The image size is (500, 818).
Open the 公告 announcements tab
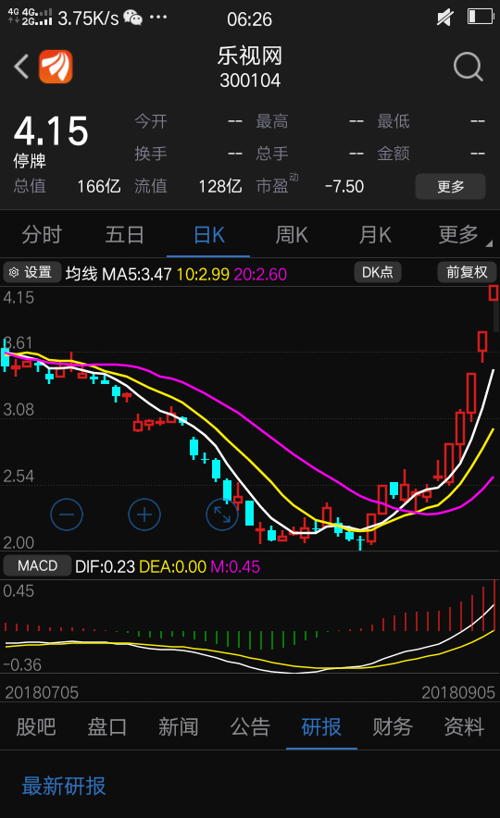[250, 727]
